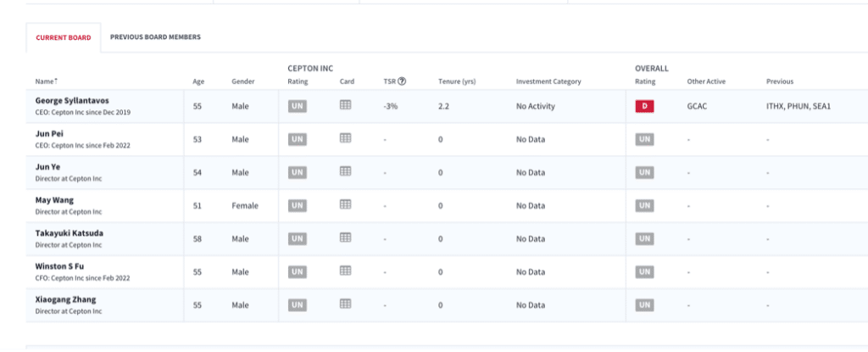Sort by the Age column header
Image resolution: width=868 pixels, height=352 pixels.
tap(198, 81)
